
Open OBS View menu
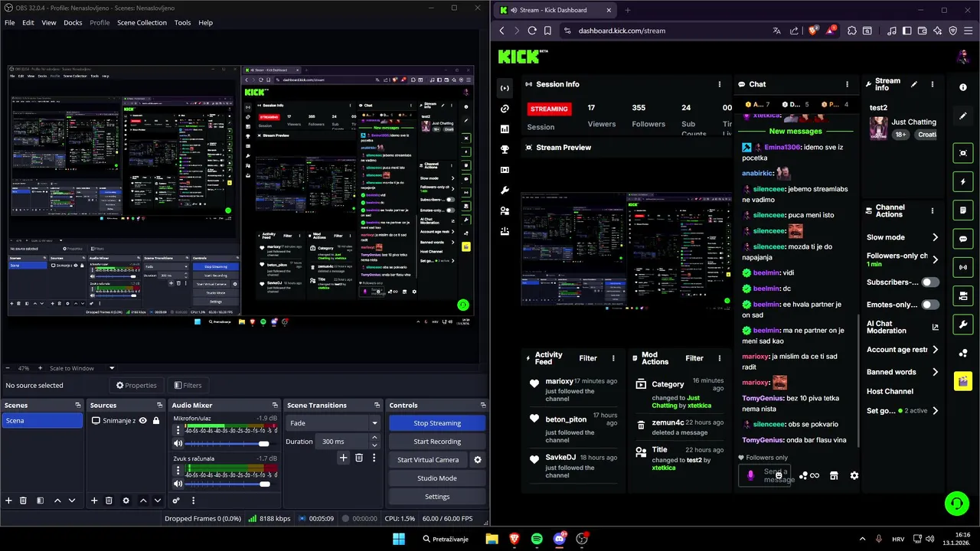pos(49,22)
